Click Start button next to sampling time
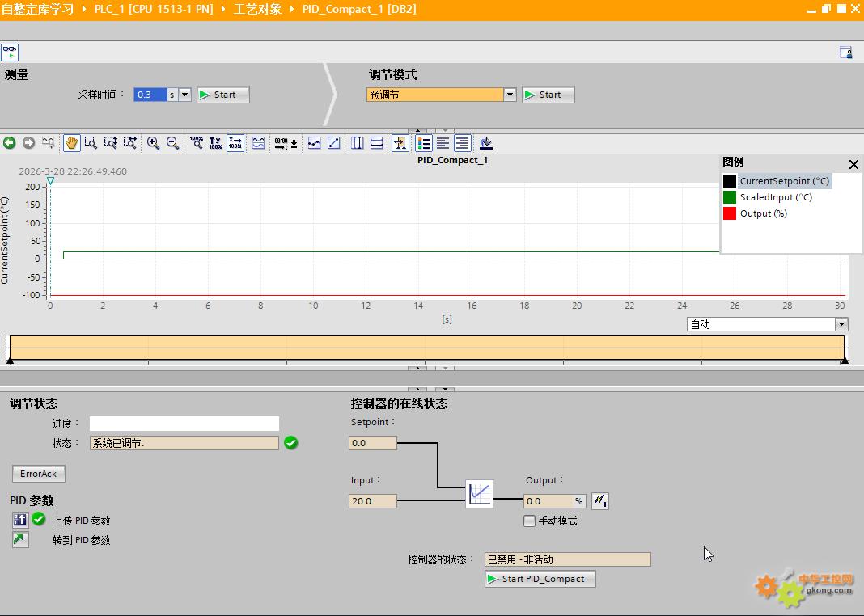The height and width of the screenshot is (616, 864). [x=223, y=95]
